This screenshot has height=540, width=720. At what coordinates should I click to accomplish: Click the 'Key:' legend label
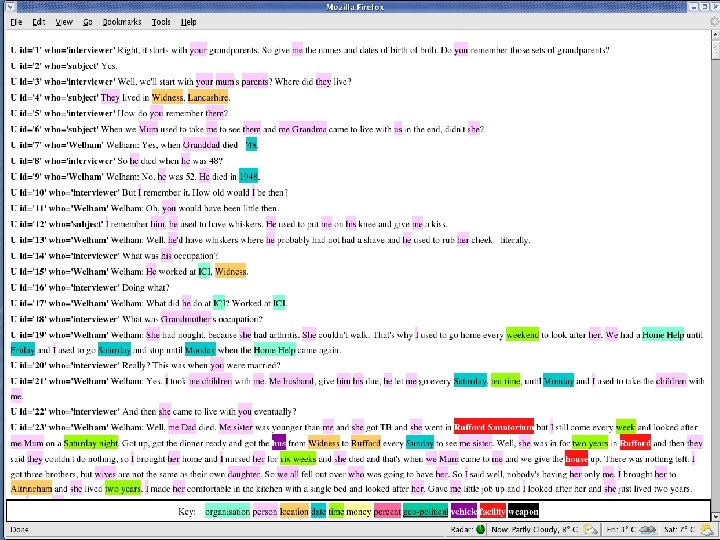pos(186,511)
